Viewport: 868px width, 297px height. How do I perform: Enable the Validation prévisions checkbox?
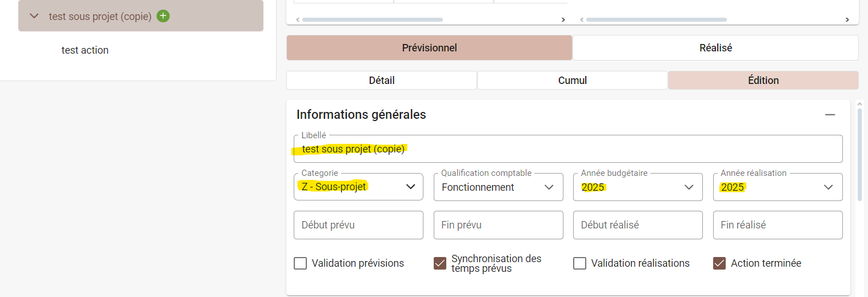coord(301,263)
